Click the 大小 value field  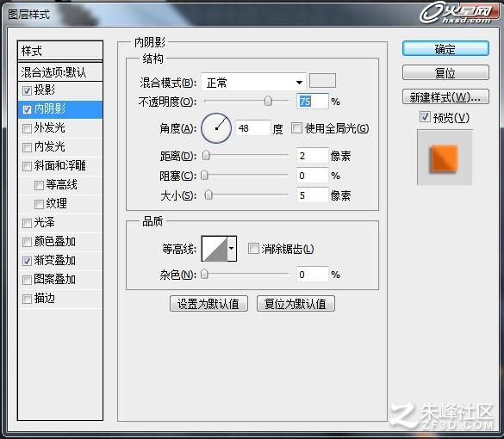(313, 195)
